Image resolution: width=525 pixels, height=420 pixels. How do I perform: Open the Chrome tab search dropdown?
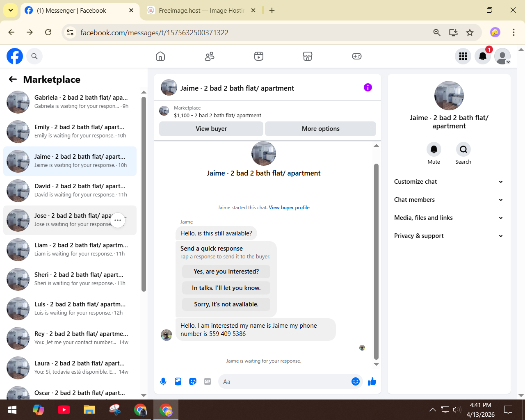tap(10, 10)
